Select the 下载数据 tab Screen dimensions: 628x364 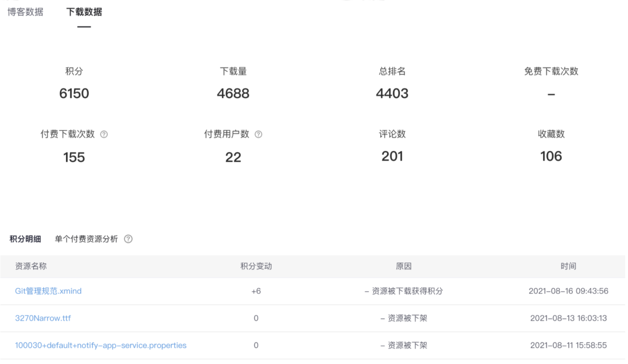(84, 12)
